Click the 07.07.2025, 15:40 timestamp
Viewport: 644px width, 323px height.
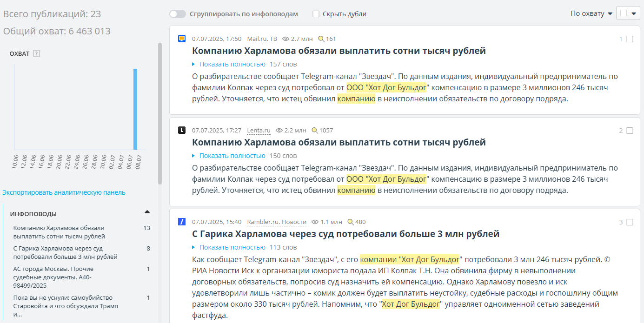(x=217, y=222)
